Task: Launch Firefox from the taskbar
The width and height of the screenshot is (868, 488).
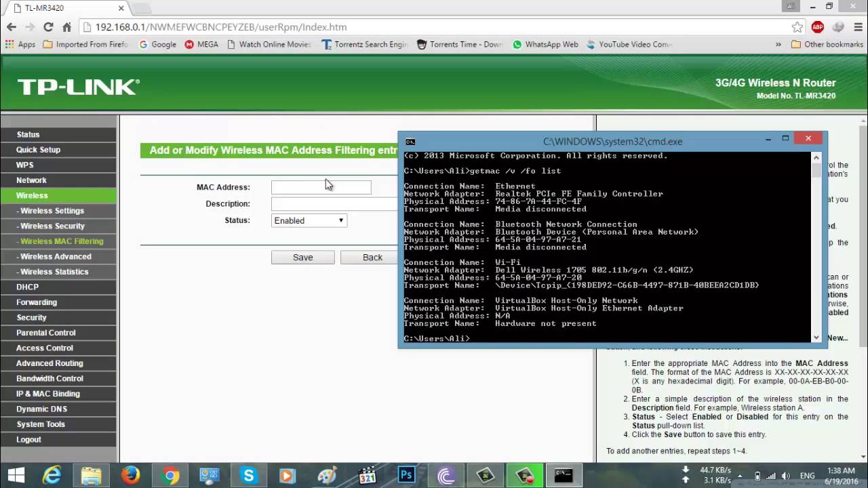Action: click(x=131, y=476)
